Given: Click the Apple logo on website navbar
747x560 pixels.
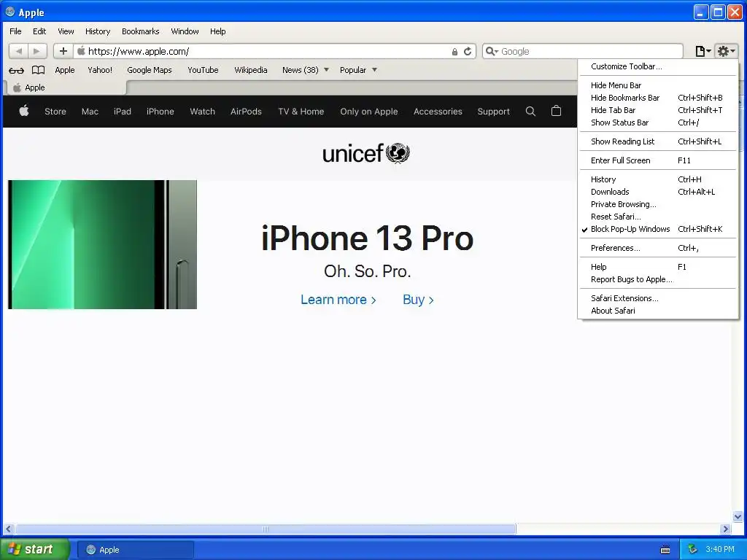Looking at the screenshot, I should [24, 111].
